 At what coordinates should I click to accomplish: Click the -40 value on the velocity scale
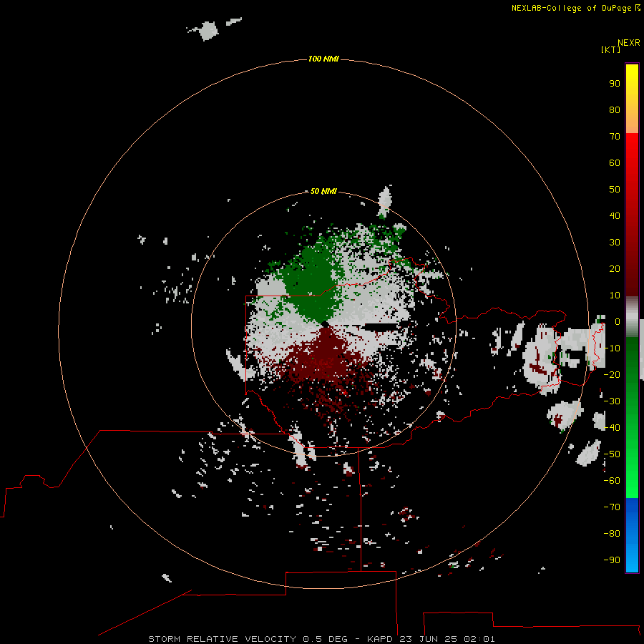[x=612, y=428]
